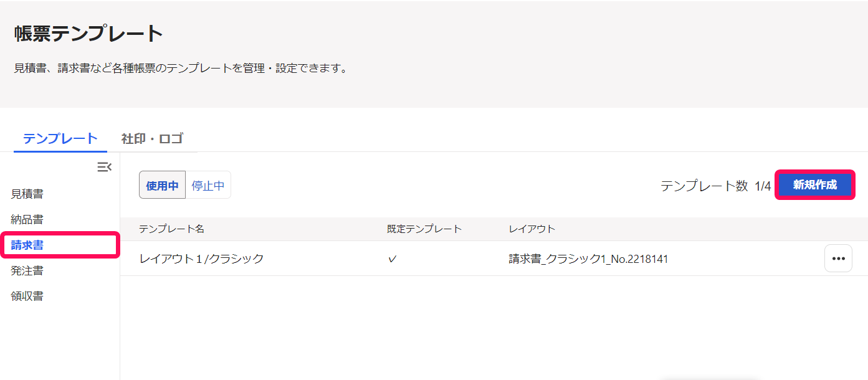The width and height of the screenshot is (868, 380).
Task: Open the 社印・ロゴ tab
Action: pyautogui.click(x=152, y=138)
